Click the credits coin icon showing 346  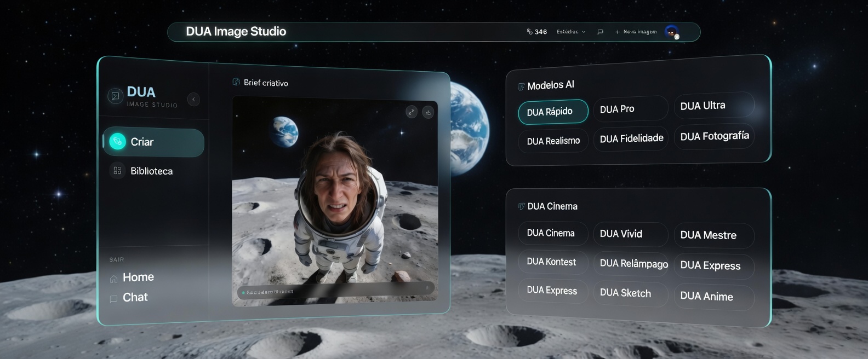[x=530, y=32]
